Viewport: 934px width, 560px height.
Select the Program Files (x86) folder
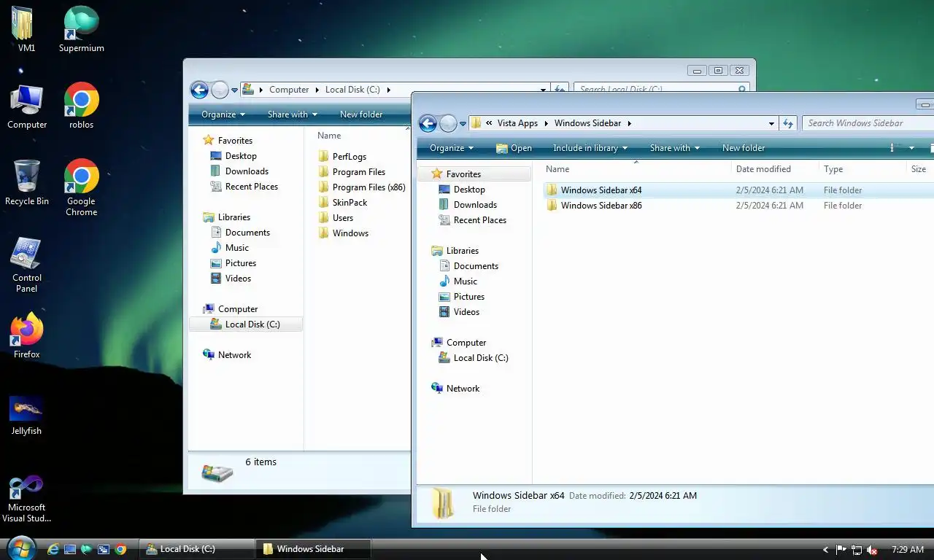pyautogui.click(x=362, y=187)
